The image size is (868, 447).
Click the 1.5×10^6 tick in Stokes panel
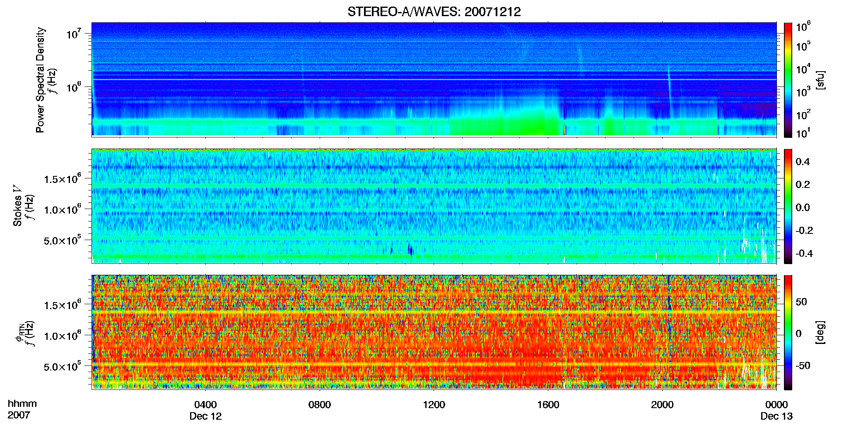tap(63, 179)
